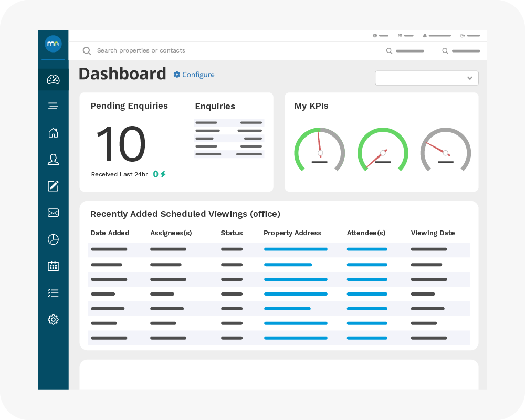Open the dashboard speedometer sidebar icon
This screenshot has height=420, width=525.
[x=53, y=79]
